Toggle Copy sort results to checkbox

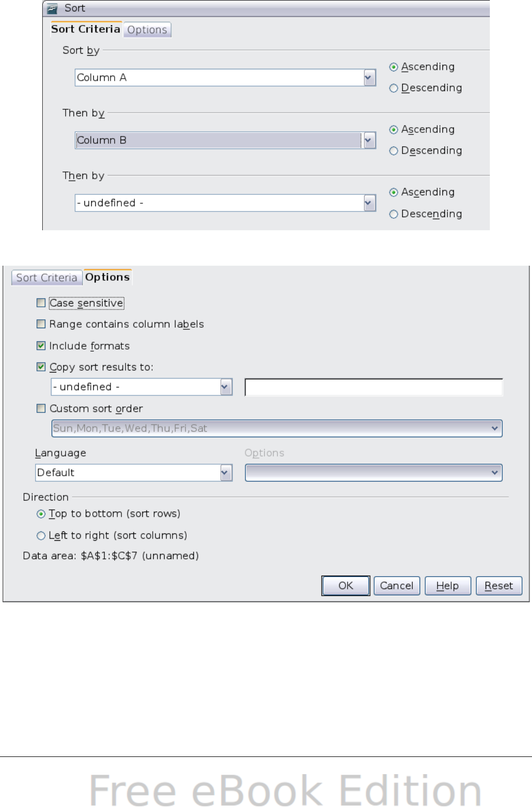point(41,367)
